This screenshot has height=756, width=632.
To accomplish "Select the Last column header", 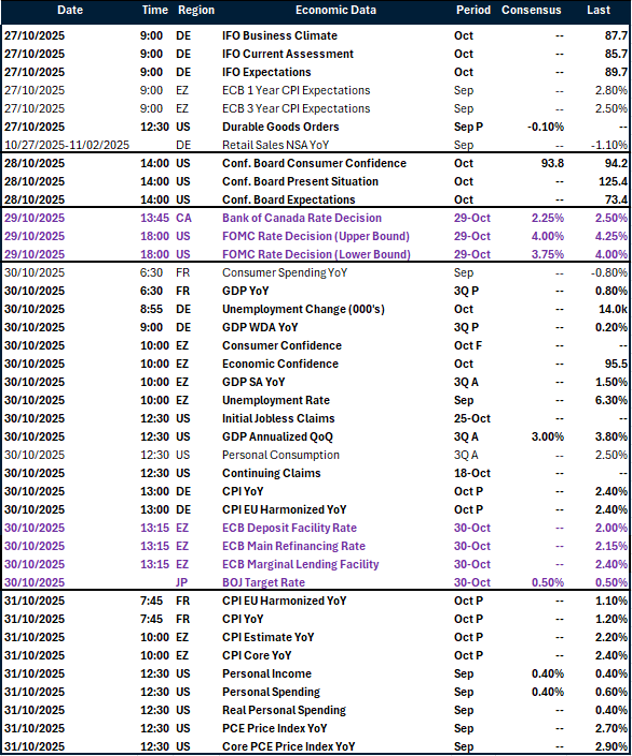I will pyautogui.click(x=600, y=10).
